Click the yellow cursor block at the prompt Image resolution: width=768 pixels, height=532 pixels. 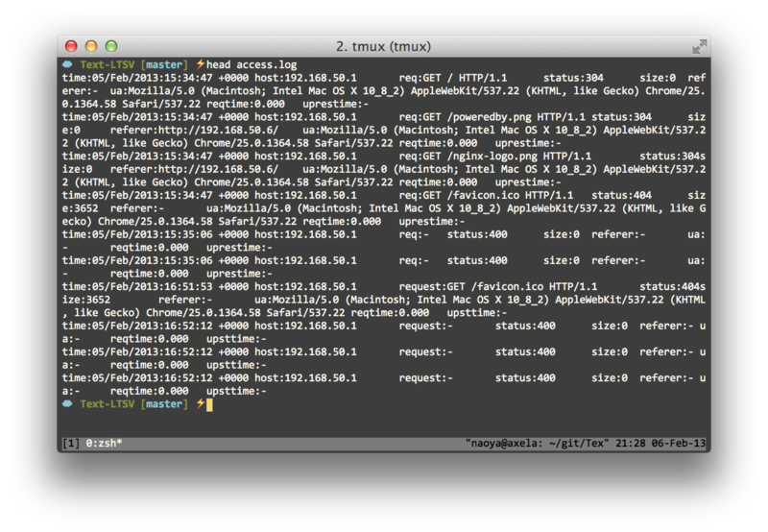(209, 404)
